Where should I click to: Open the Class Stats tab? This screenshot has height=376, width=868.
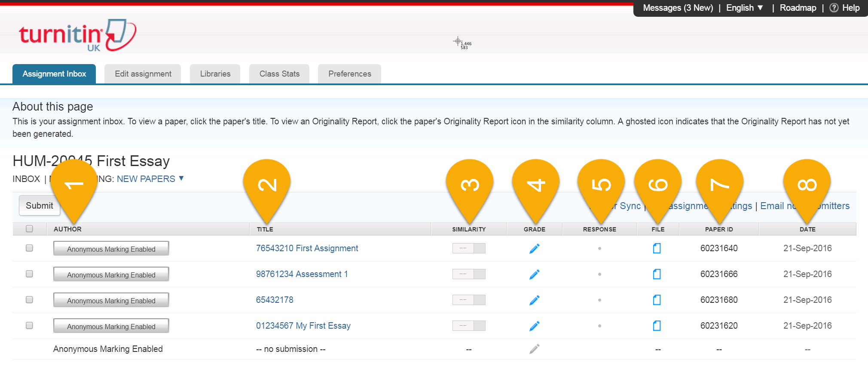point(279,74)
